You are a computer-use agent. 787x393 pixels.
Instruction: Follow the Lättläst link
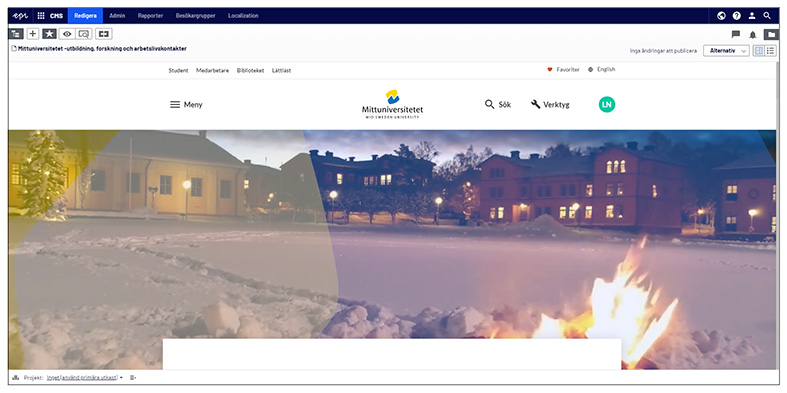pos(282,70)
